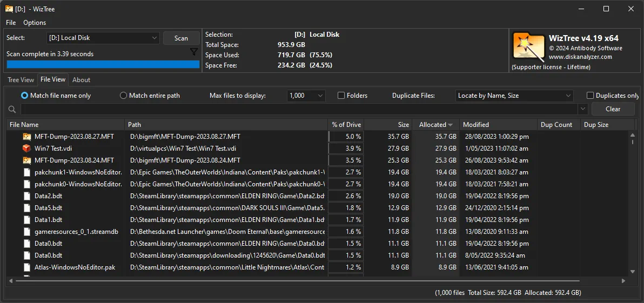Viewport: 644px width, 303px height.
Task: Open the Duplicate Files locate method dropdown
Action: tap(514, 96)
